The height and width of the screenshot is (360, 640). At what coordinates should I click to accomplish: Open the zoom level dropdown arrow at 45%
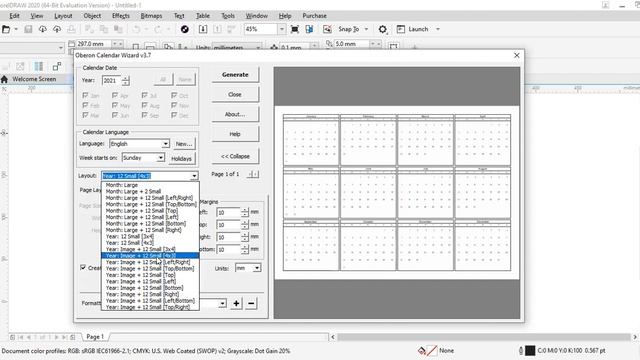pyautogui.click(x=282, y=29)
